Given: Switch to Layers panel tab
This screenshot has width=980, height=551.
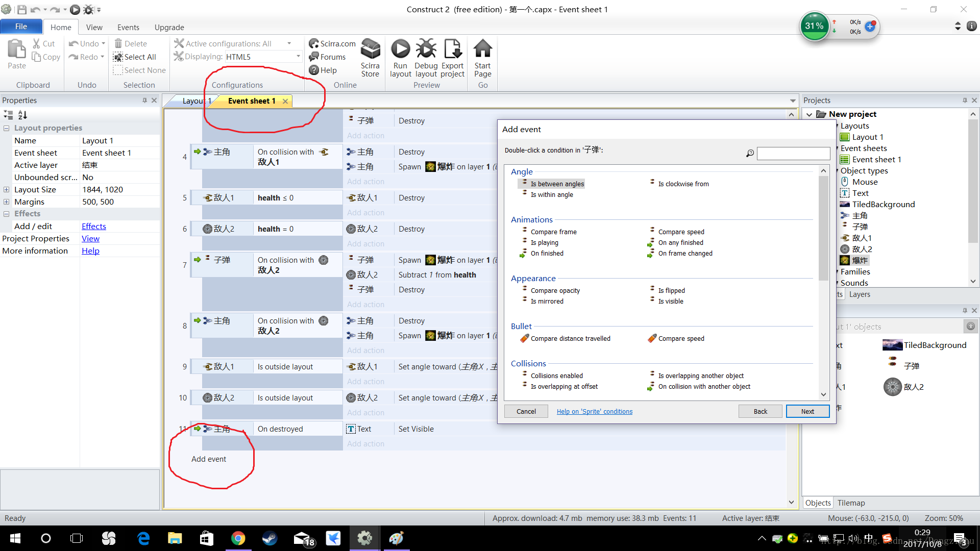Looking at the screenshot, I should [860, 294].
